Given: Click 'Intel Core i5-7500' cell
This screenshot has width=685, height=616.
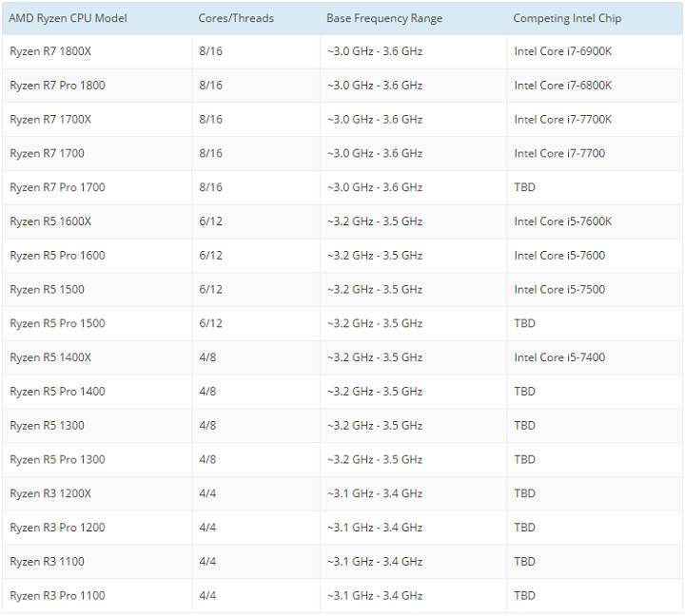Looking at the screenshot, I should (x=595, y=290).
